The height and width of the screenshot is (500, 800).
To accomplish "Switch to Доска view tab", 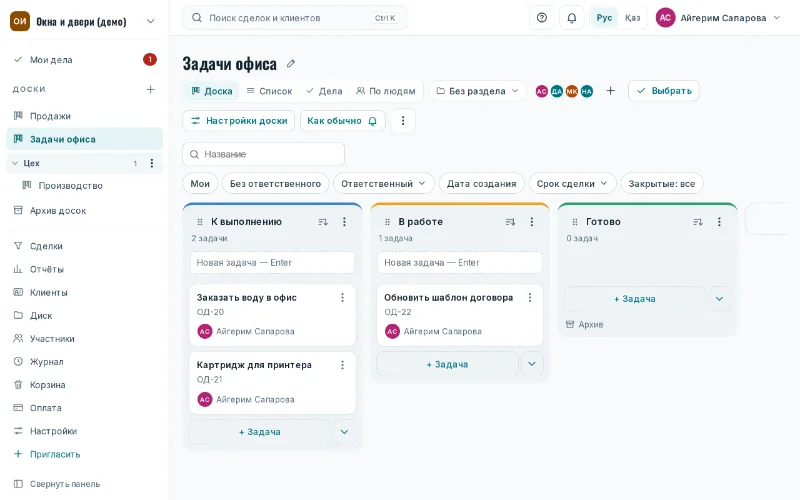I will tap(212, 91).
